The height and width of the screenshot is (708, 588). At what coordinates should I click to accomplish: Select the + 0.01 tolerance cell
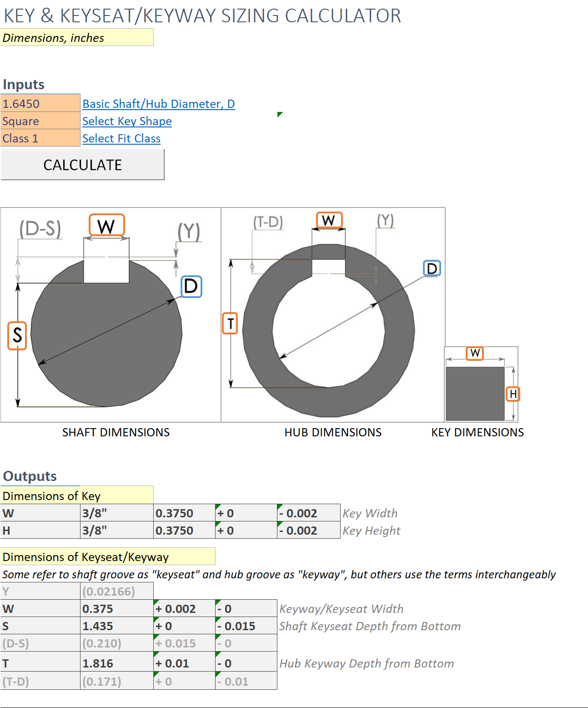click(184, 662)
